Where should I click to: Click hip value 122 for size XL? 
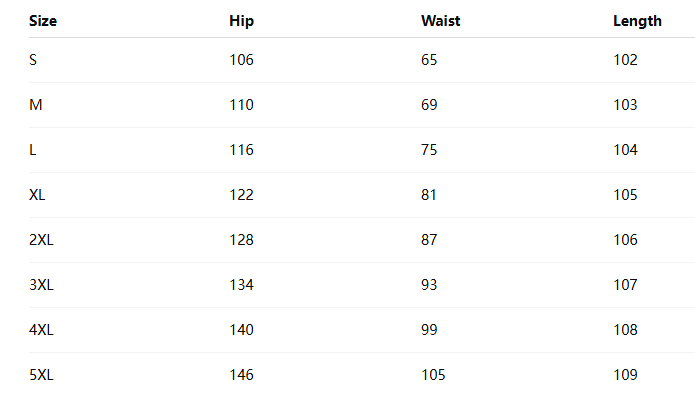click(241, 195)
